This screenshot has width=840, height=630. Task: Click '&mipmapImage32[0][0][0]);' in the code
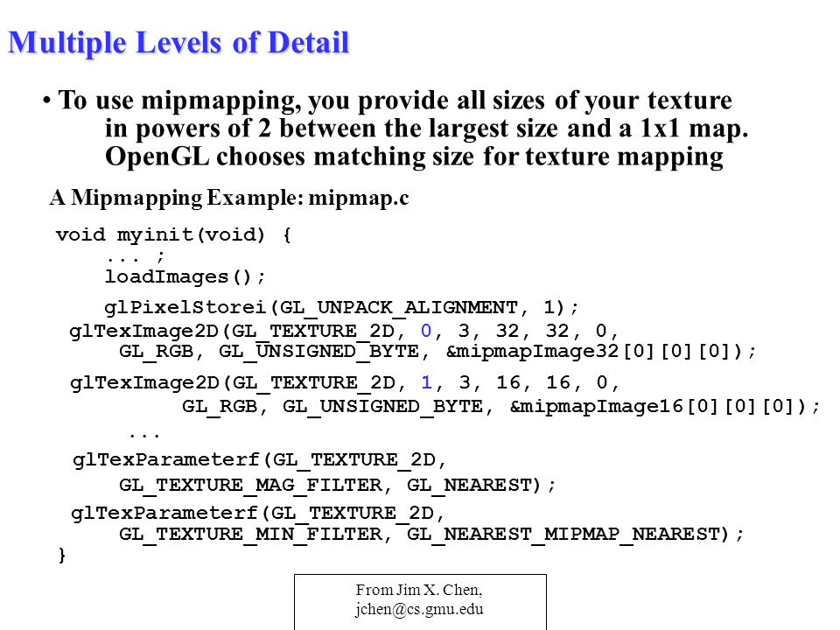[x=600, y=352]
